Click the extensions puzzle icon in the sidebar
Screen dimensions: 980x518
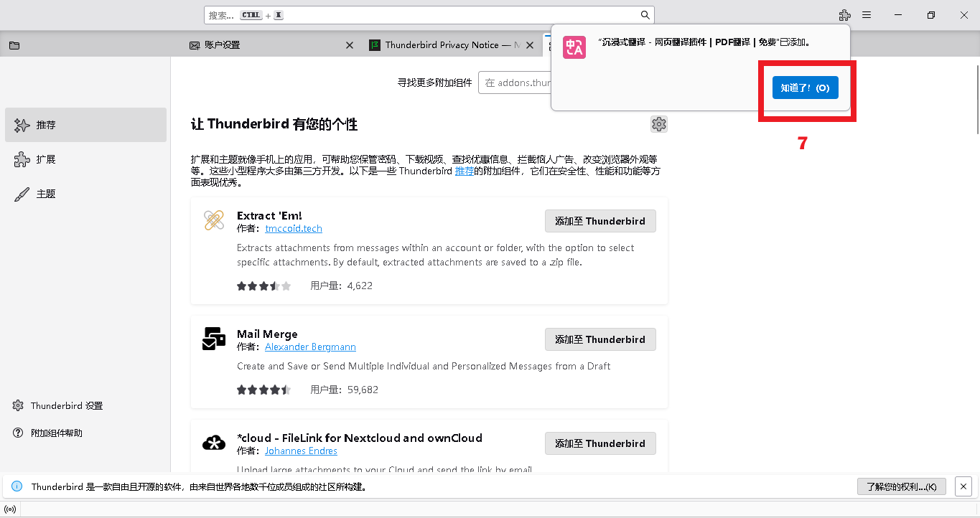click(x=22, y=159)
